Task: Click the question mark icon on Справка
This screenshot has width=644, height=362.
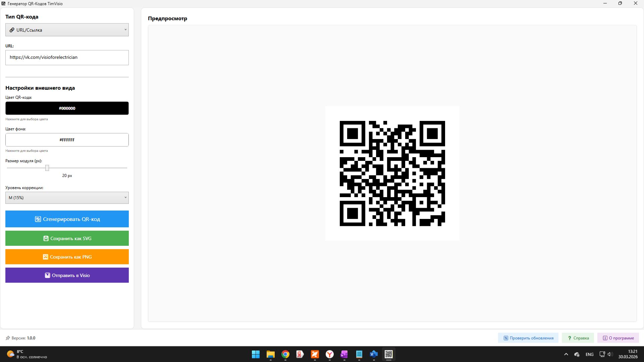Action: pos(570,338)
